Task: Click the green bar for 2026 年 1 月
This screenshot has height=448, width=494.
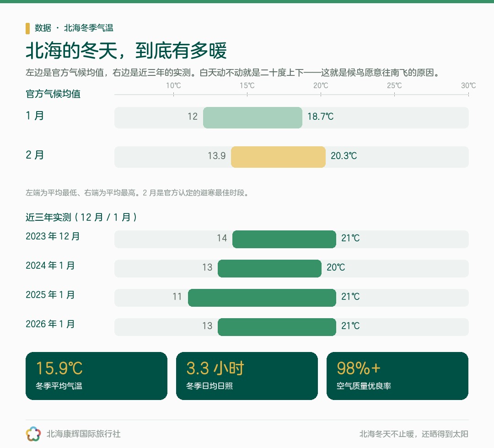Action: (277, 327)
